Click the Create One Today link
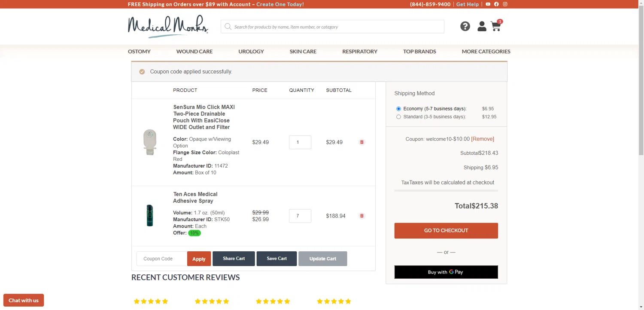The height and width of the screenshot is (310, 644). click(x=280, y=4)
